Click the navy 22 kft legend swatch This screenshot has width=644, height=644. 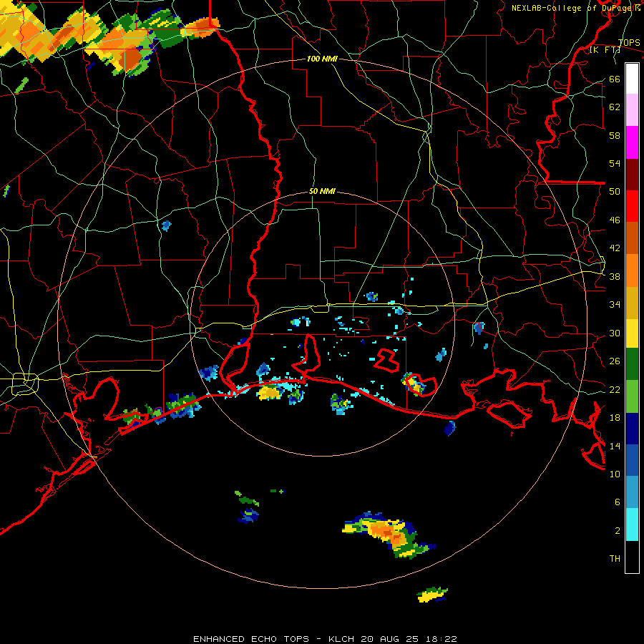(x=632, y=429)
